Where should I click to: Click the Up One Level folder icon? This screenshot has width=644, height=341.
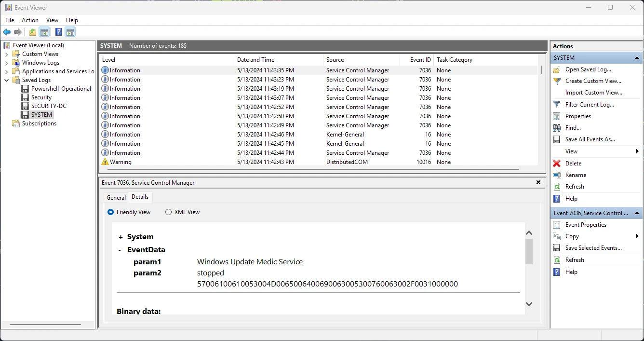click(32, 32)
